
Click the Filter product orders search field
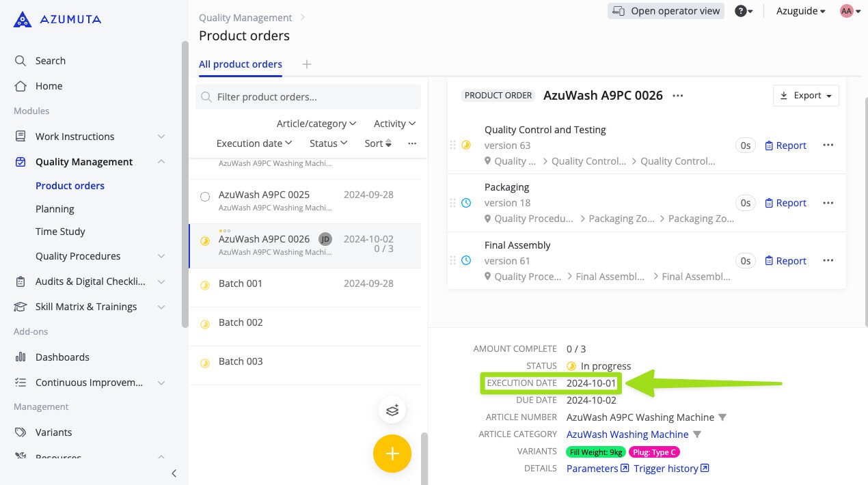(308, 96)
